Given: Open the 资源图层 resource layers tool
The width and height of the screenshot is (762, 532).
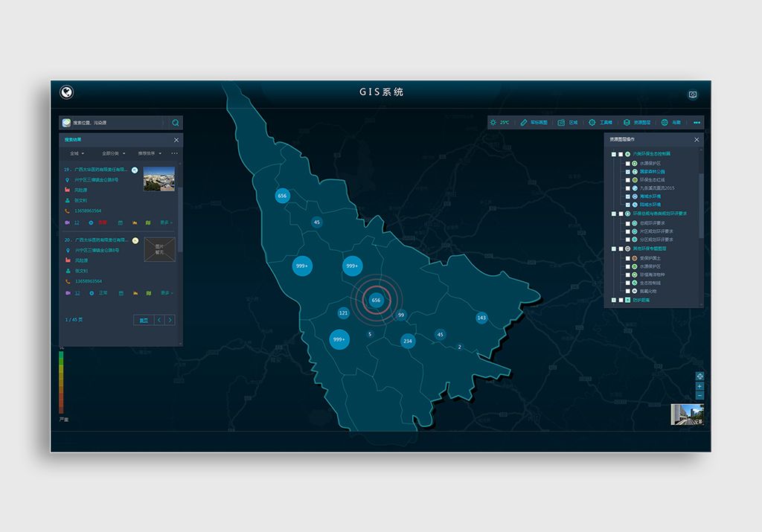Looking at the screenshot, I should pos(637,123).
